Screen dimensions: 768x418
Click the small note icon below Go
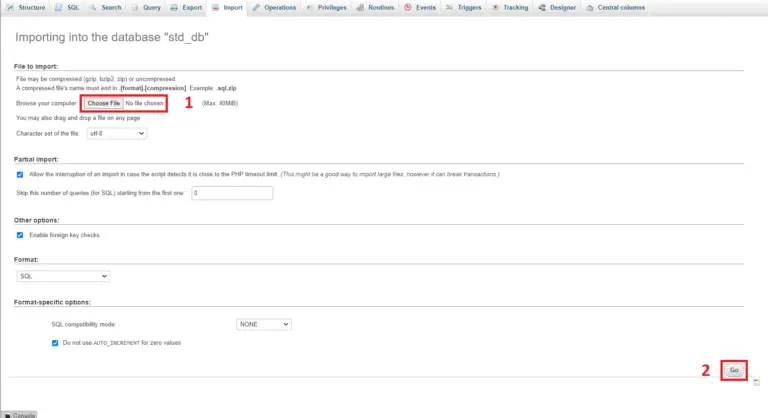[757, 381]
